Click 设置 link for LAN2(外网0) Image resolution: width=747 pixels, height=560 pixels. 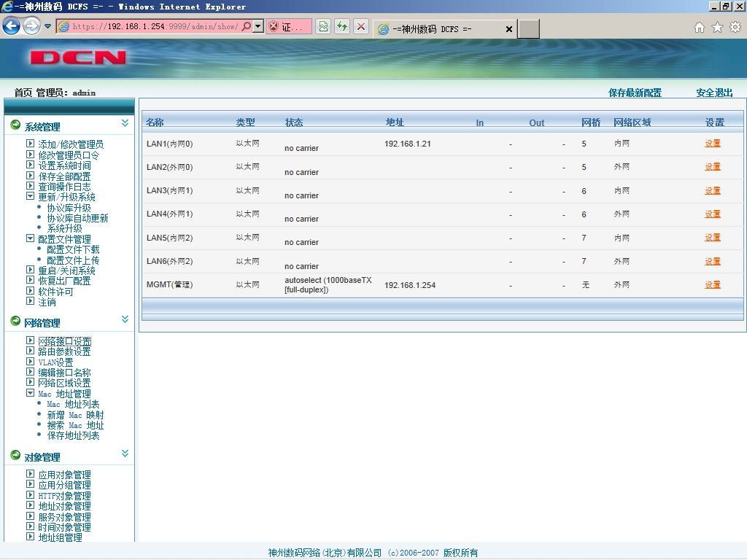click(713, 167)
